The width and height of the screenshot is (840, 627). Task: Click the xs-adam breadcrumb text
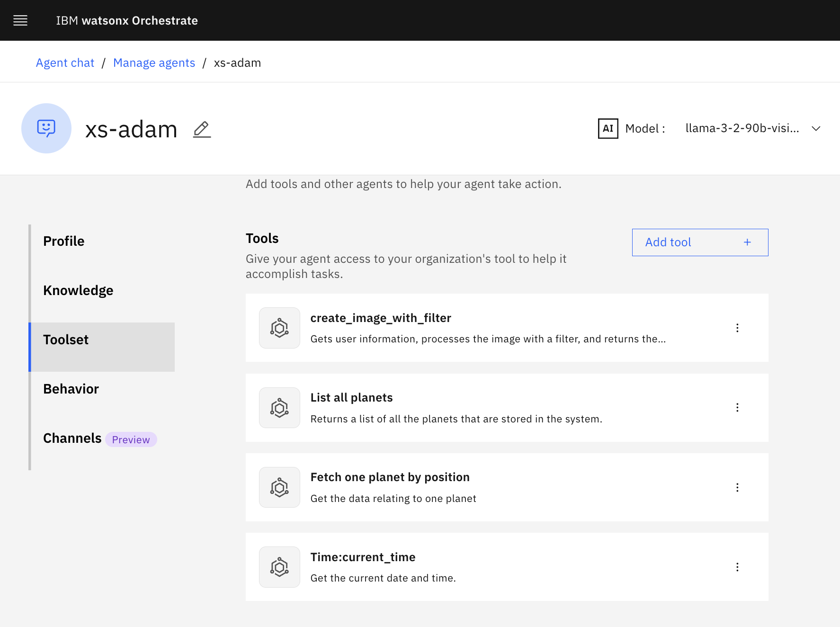point(237,63)
